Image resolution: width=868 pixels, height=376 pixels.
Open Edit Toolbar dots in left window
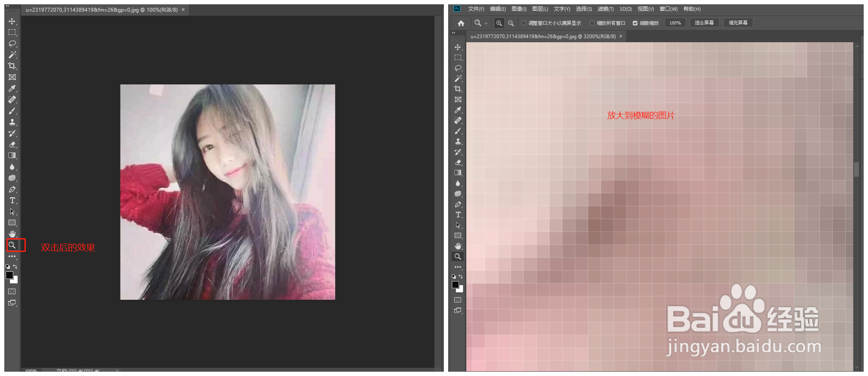[12, 256]
